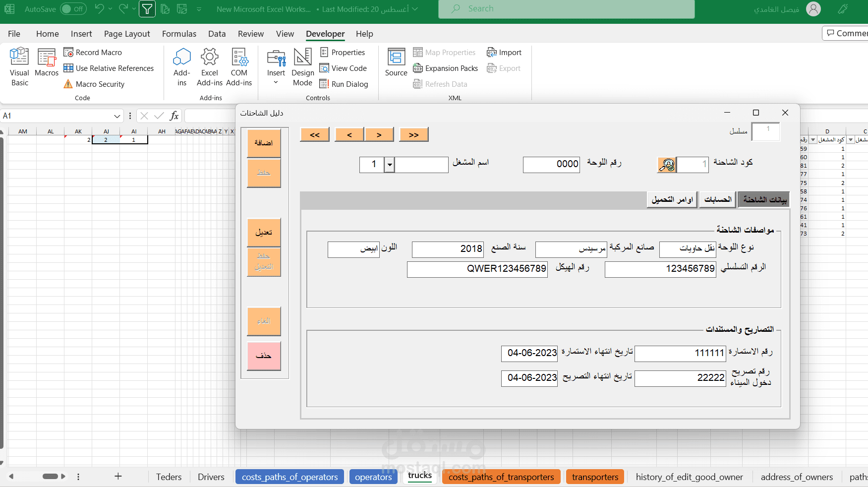
Task: Open Macro Security settings
Action: pyautogui.click(x=94, y=84)
